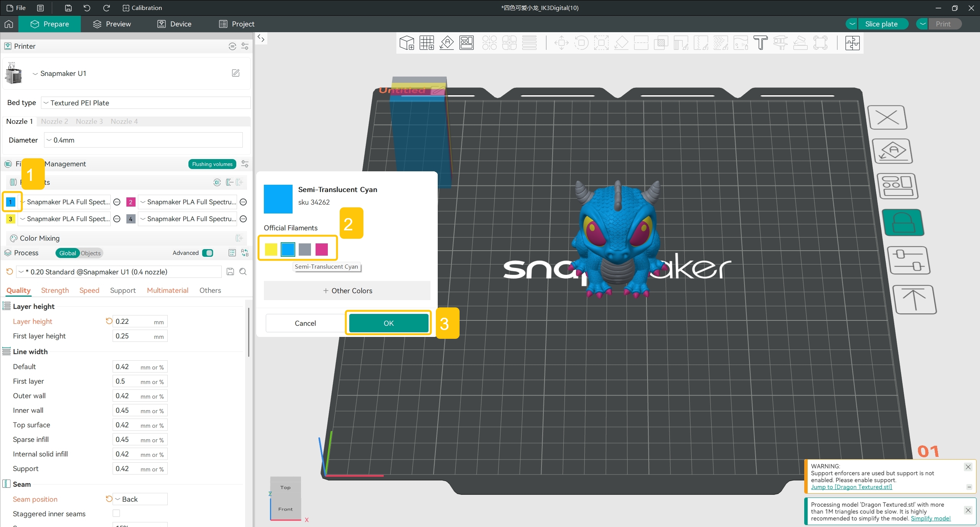Click plate settings sliders icon on right
The height and width of the screenshot is (527, 980).
click(x=908, y=260)
